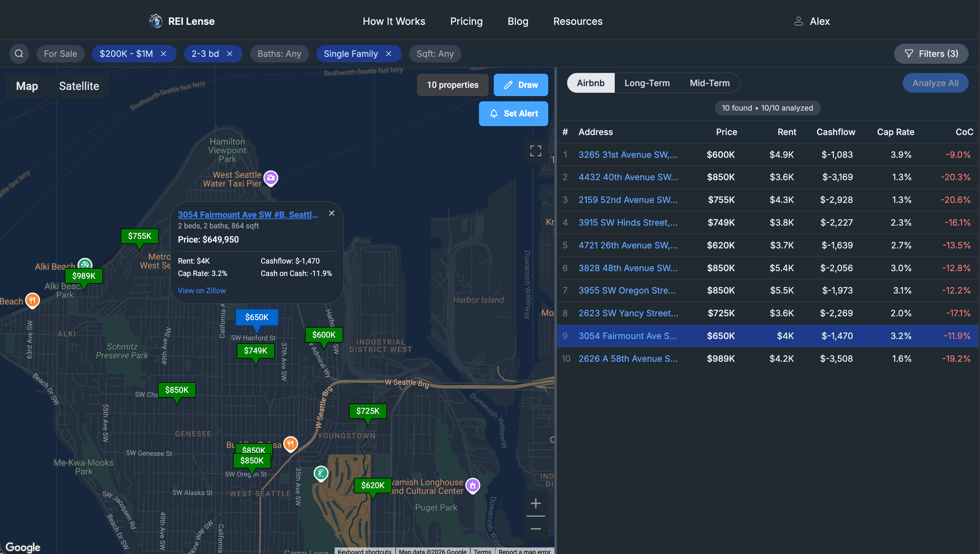The image size is (980, 554).
Task: Open View on Zillow link
Action: 202,290
